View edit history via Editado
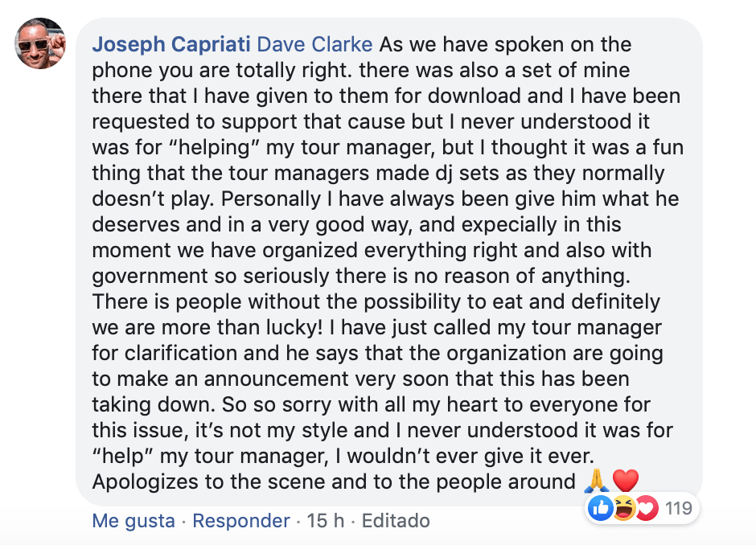The height and width of the screenshot is (545, 756). tap(396, 521)
